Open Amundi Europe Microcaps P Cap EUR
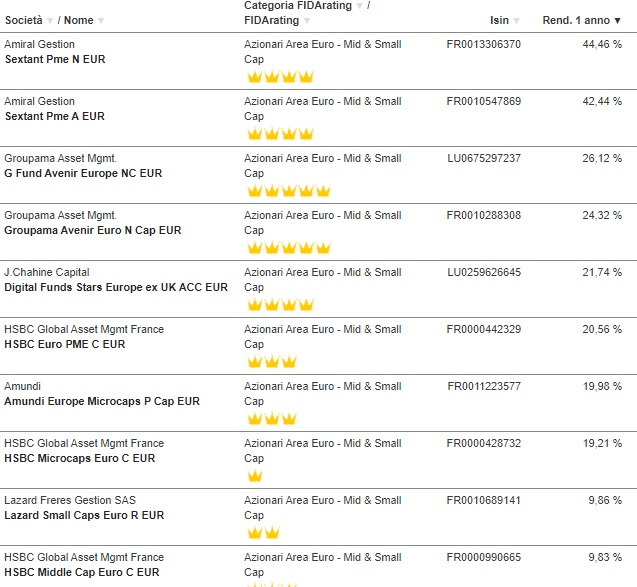The width and height of the screenshot is (637, 587). click(102, 401)
